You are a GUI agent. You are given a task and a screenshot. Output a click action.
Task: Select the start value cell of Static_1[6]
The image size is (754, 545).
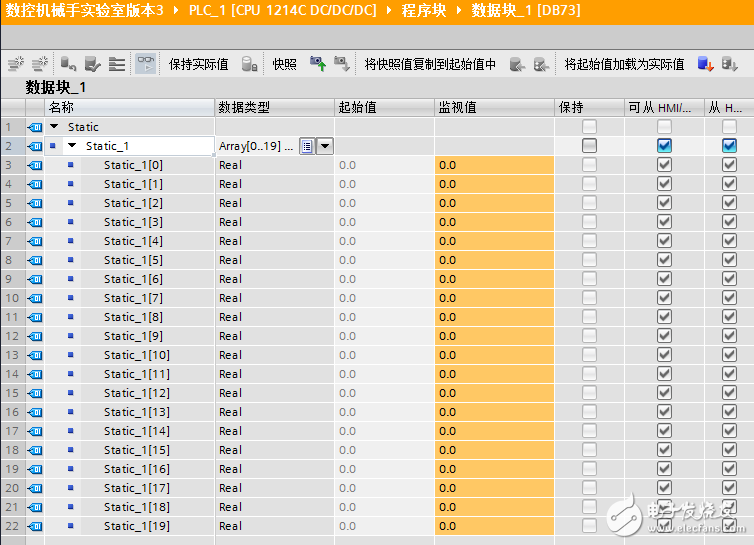[385, 279]
